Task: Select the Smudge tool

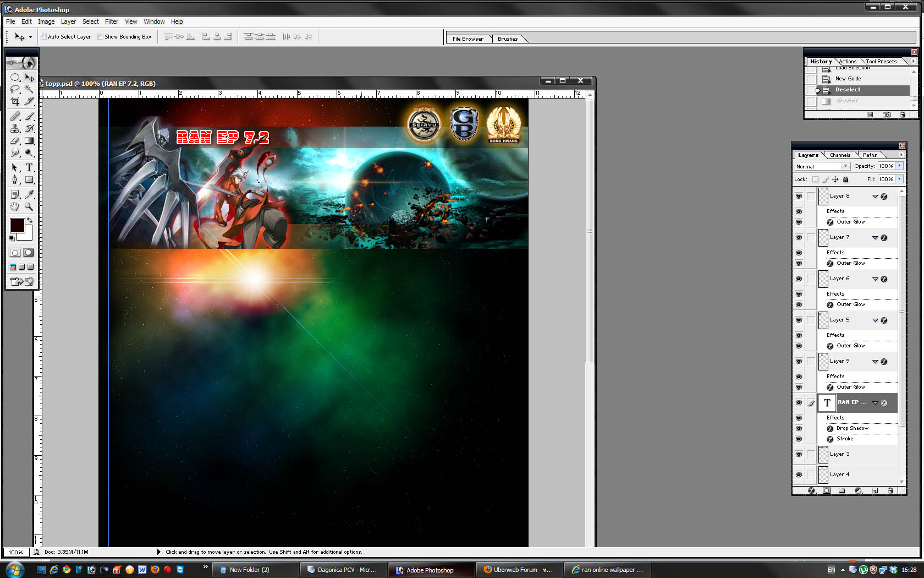Action: [x=15, y=152]
